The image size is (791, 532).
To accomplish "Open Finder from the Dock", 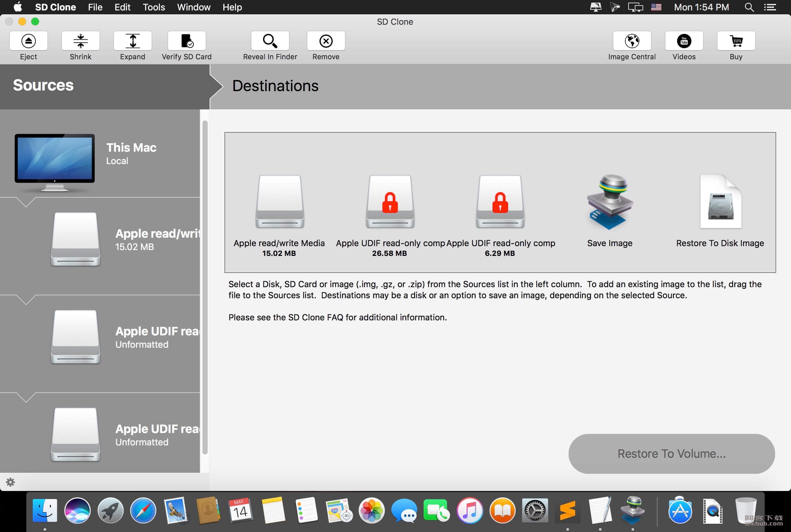I will click(x=45, y=510).
